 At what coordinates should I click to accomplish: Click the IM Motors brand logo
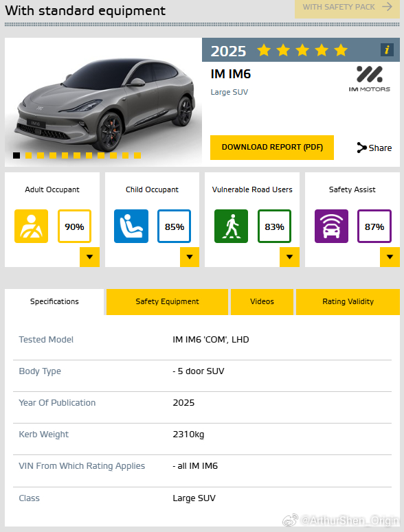click(370, 79)
